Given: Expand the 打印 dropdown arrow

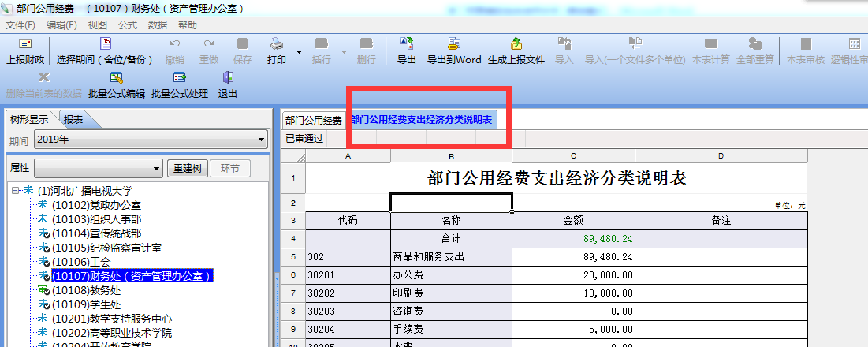Looking at the screenshot, I should [x=299, y=53].
